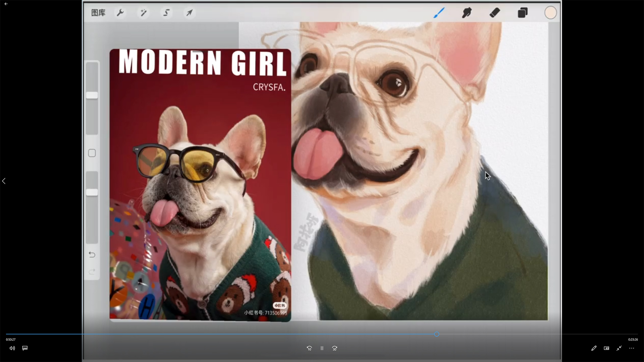This screenshot has width=644, height=362.
Task: Select the Eraser tool
Action: point(495,13)
